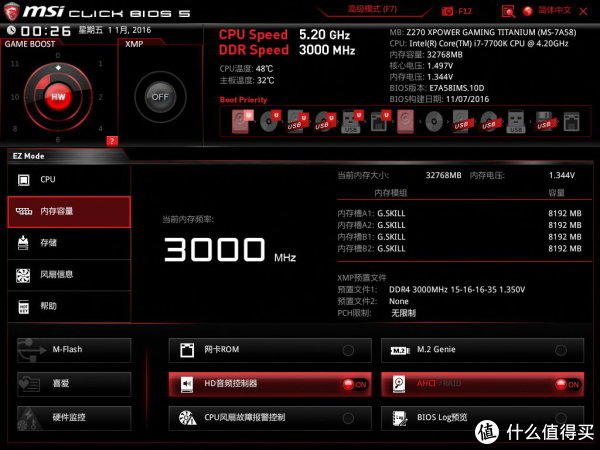Click the 内存槽A2: G.SKILL row

(459, 225)
